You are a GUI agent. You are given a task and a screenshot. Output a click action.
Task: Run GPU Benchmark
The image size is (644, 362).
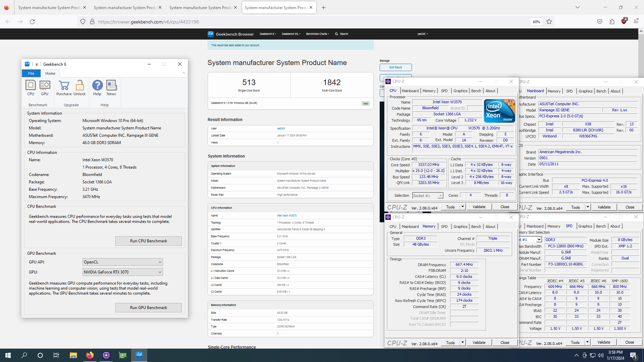149,308
